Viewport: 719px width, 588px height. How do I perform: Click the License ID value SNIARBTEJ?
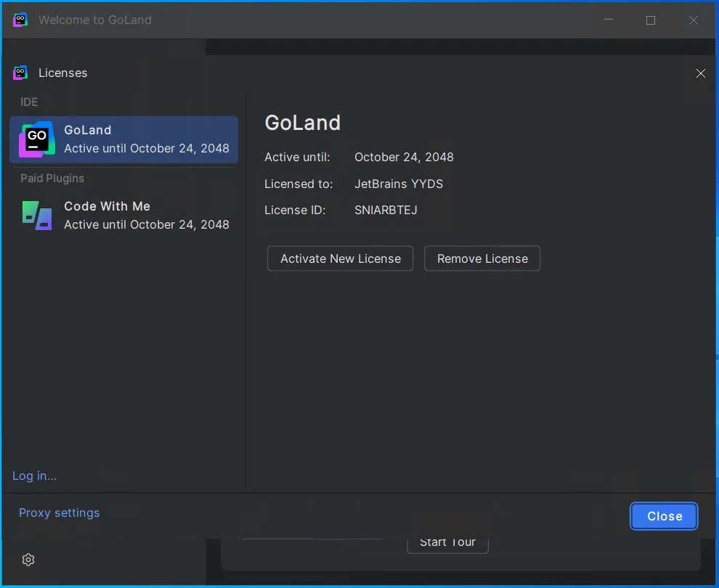[386, 210]
